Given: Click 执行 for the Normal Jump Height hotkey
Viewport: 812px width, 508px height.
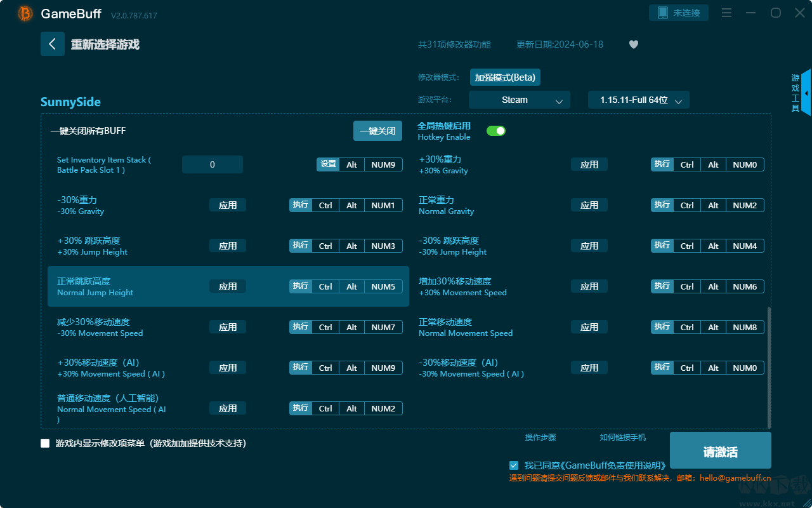Looking at the screenshot, I should click(301, 286).
